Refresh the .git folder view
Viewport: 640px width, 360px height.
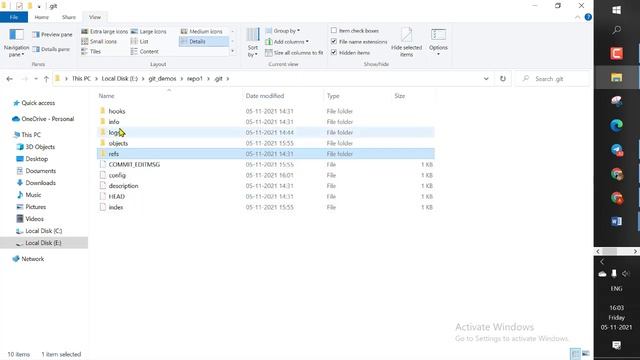(x=503, y=79)
